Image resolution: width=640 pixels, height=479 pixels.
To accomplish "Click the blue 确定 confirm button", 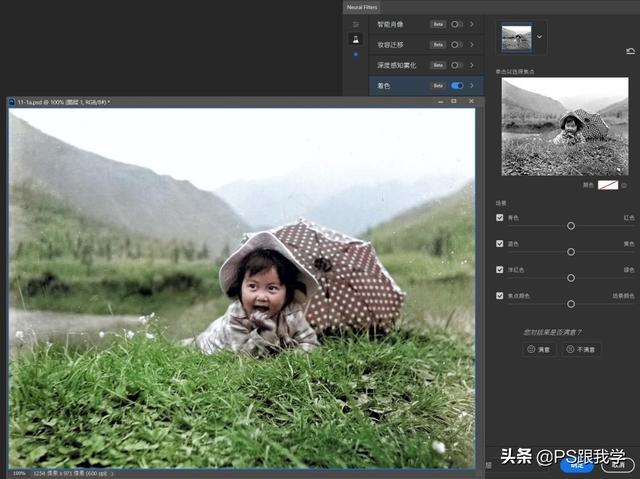I will [576, 464].
